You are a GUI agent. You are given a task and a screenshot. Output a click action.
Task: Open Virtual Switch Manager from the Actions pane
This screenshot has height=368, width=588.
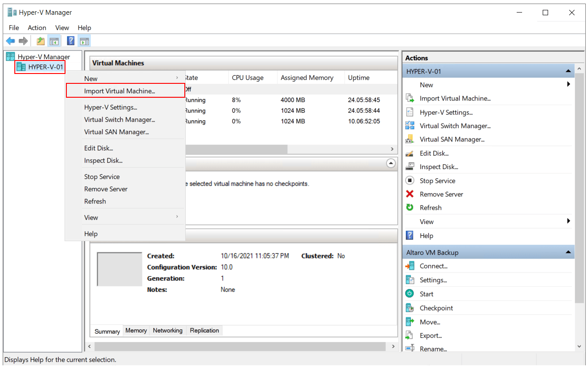(x=455, y=126)
